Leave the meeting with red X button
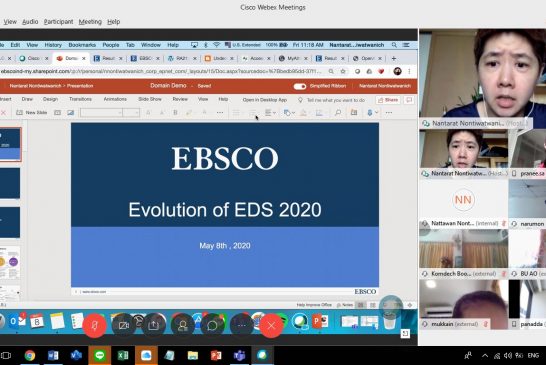This screenshot has width=546, height=365. (271, 325)
